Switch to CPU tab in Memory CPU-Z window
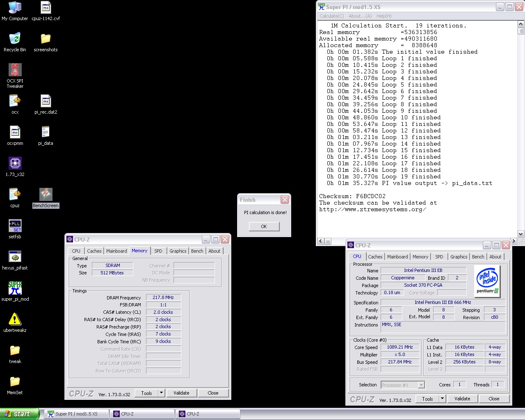 coord(76,251)
